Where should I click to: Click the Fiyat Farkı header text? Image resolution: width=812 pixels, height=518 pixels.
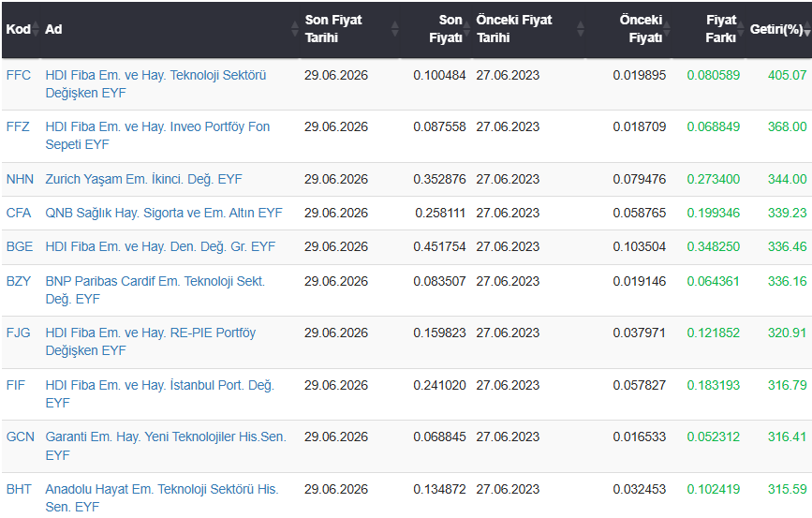pos(720,29)
